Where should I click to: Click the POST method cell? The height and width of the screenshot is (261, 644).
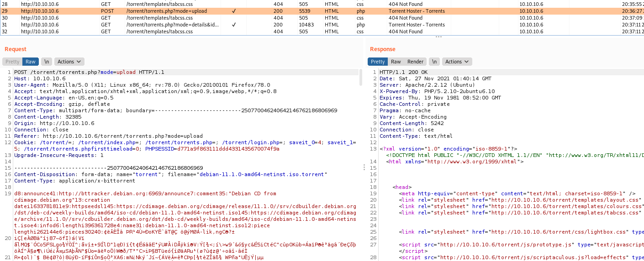(x=107, y=11)
